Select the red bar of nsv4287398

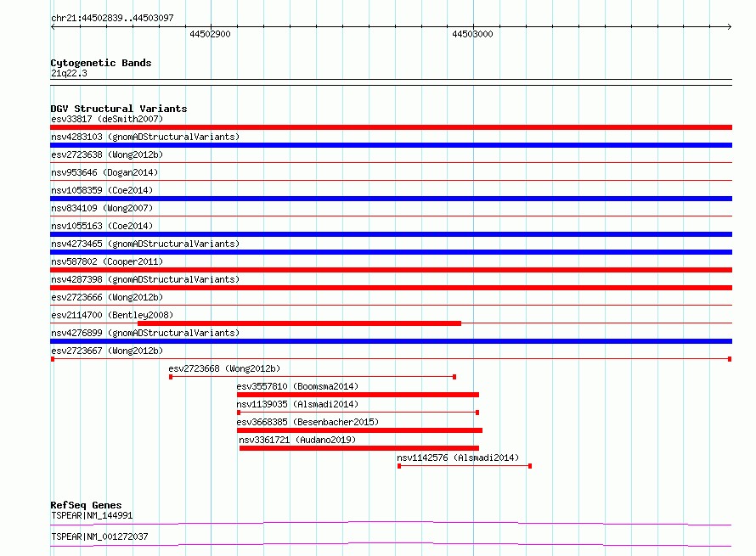pyautogui.click(x=391, y=288)
